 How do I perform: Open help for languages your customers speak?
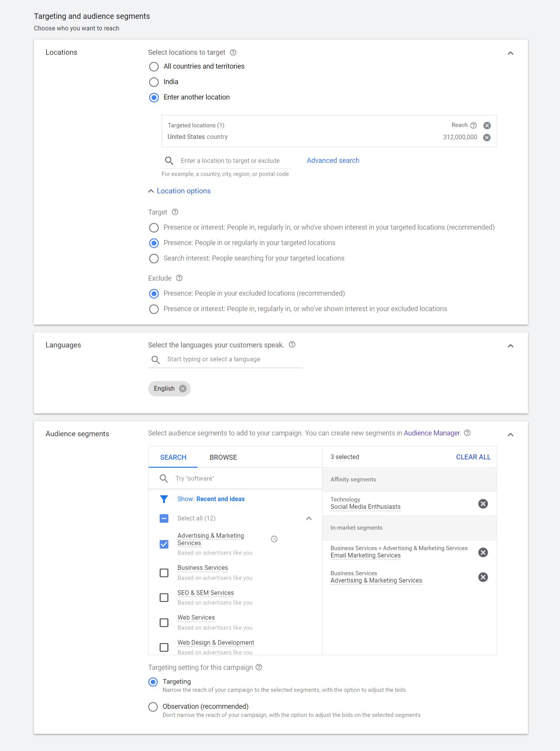coord(292,344)
